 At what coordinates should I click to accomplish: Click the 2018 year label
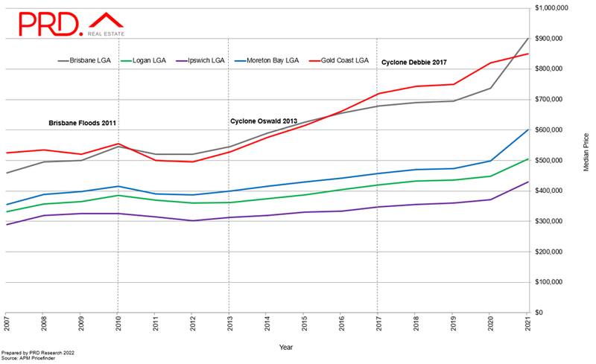click(x=416, y=323)
